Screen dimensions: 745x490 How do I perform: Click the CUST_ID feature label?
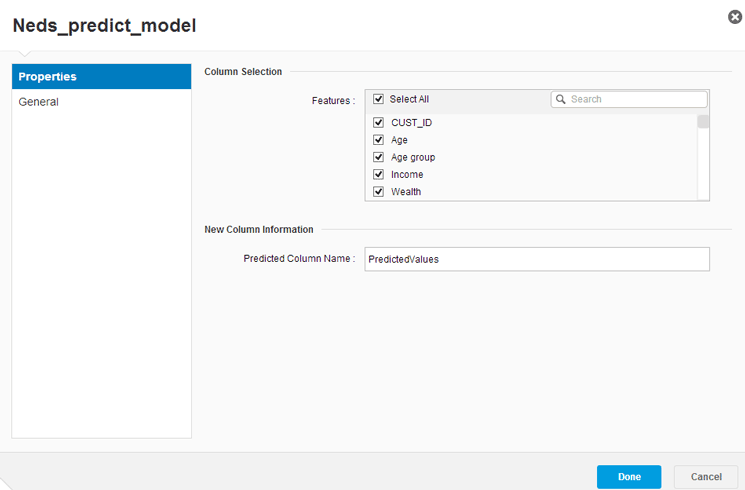coord(411,123)
